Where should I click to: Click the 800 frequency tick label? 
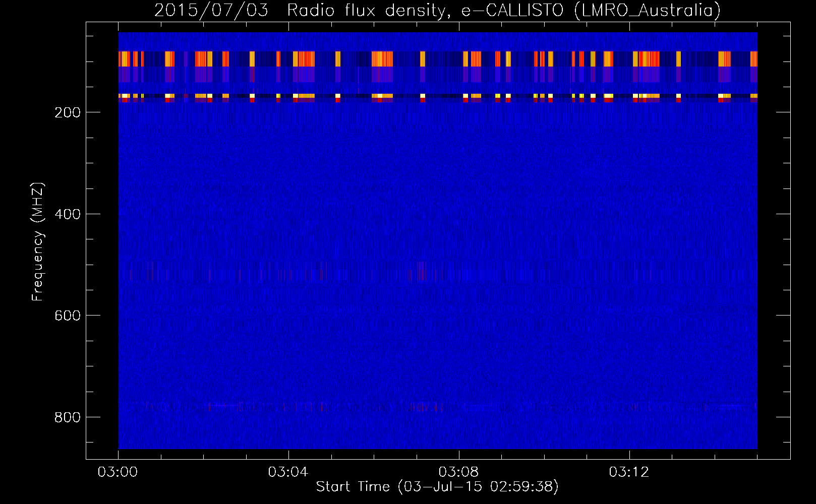tap(67, 417)
